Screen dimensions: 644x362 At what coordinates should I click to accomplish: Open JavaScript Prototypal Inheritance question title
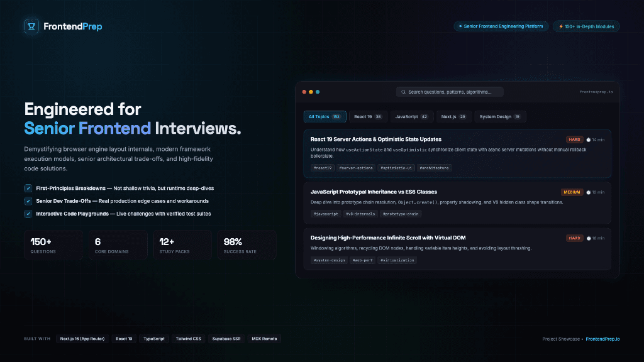click(374, 192)
